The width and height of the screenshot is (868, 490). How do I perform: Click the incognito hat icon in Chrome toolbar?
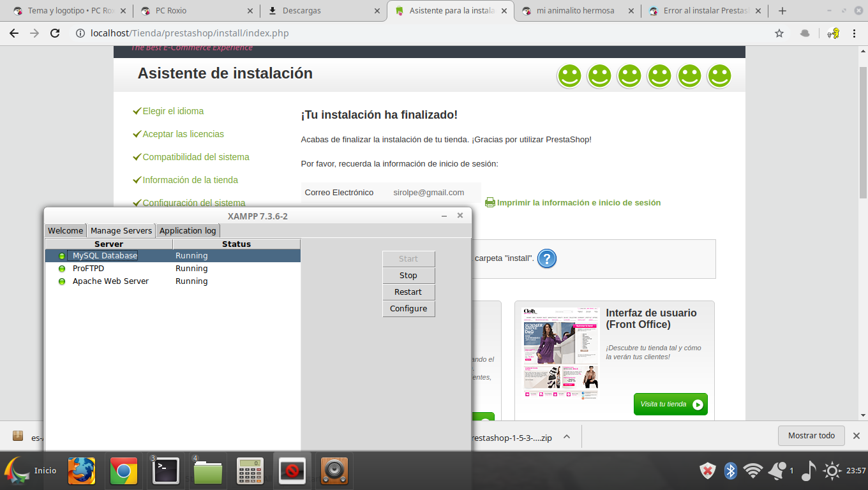(x=805, y=33)
